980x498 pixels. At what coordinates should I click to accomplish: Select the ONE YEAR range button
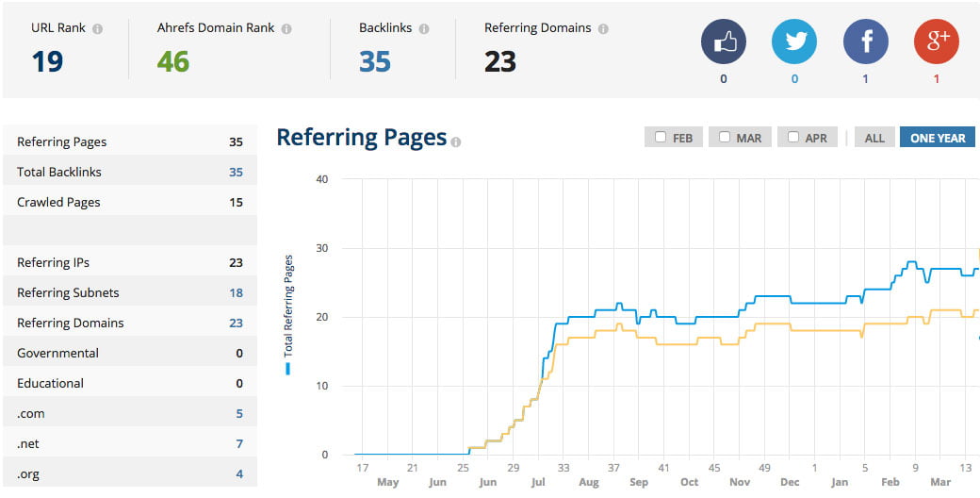[x=937, y=138]
